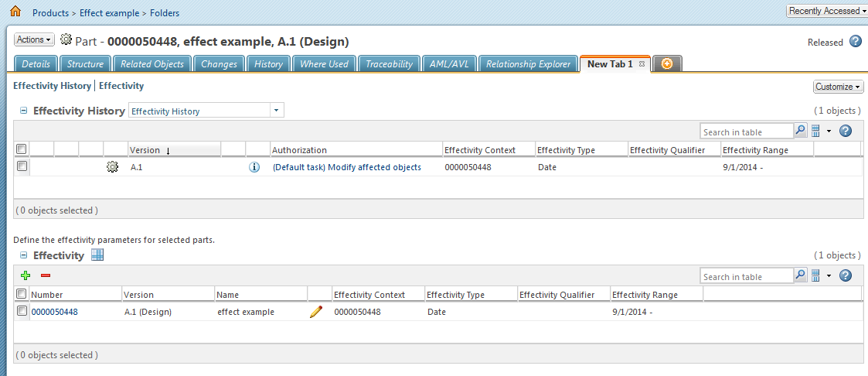Select all rows in Effectivity History table

[22, 149]
